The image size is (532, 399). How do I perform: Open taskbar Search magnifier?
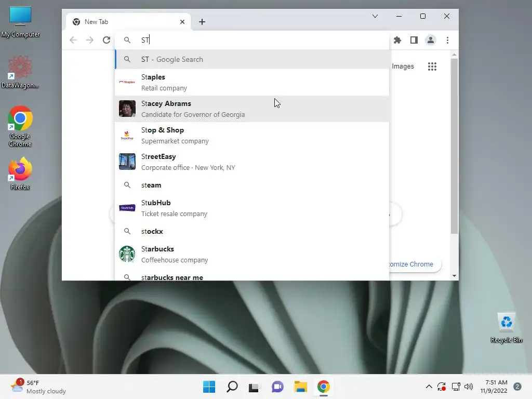coord(232,387)
